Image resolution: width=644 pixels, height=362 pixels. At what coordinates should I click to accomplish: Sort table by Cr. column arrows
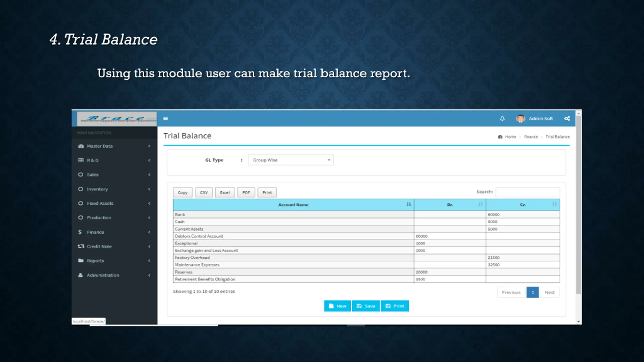click(554, 204)
